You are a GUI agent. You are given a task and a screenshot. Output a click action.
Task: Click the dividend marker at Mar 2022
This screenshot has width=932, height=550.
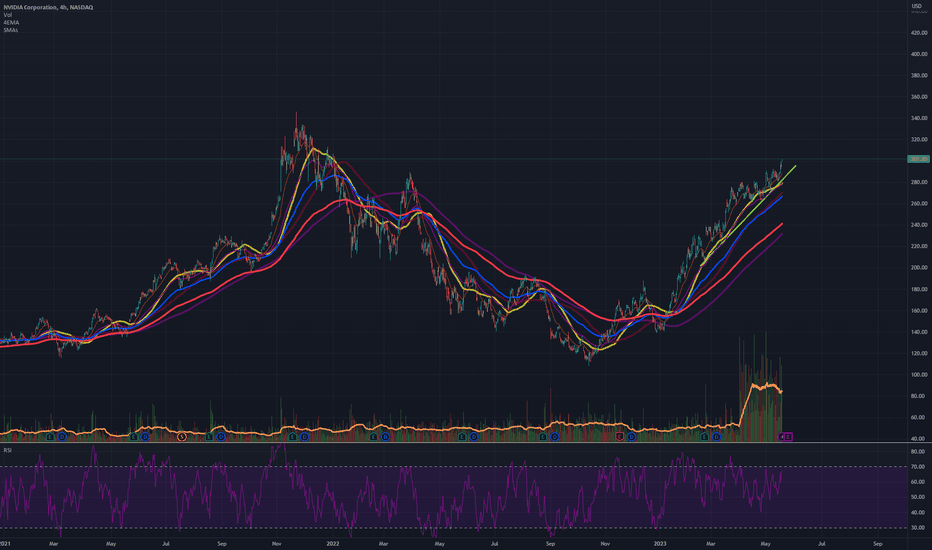(x=385, y=437)
